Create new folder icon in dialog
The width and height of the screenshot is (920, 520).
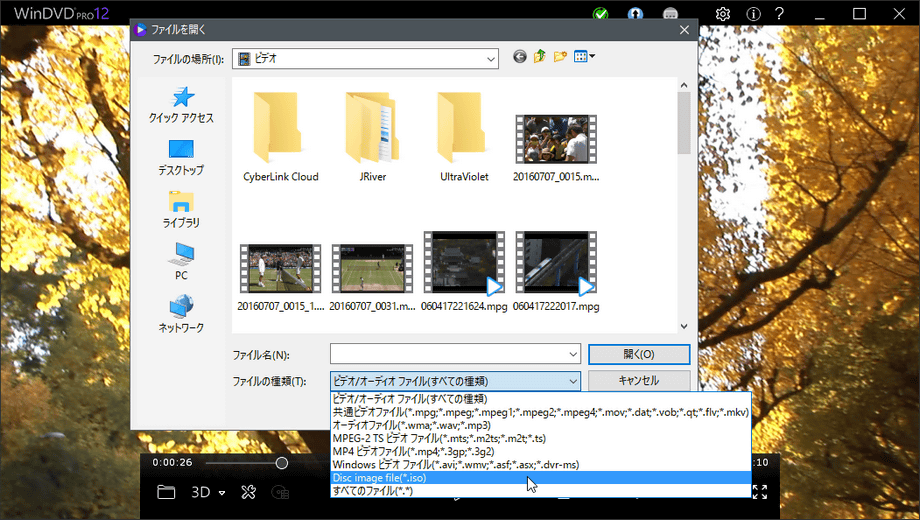pos(560,56)
